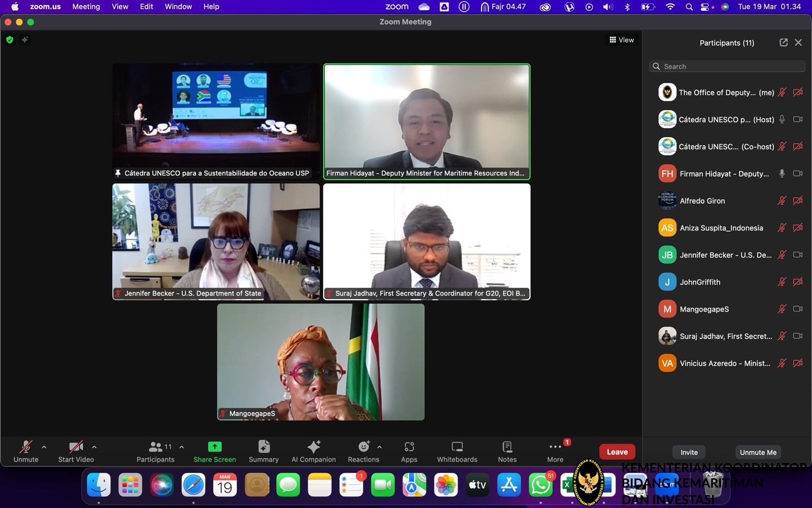This screenshot has height=508, width=812.
Task: Select the MangoegapeS video tile
Action: coord(321,362)
